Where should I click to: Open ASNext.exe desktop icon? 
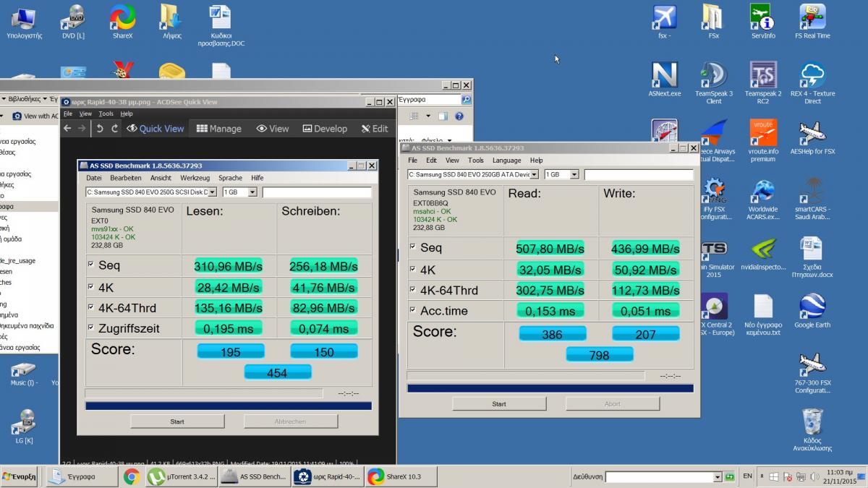point(664,80)
